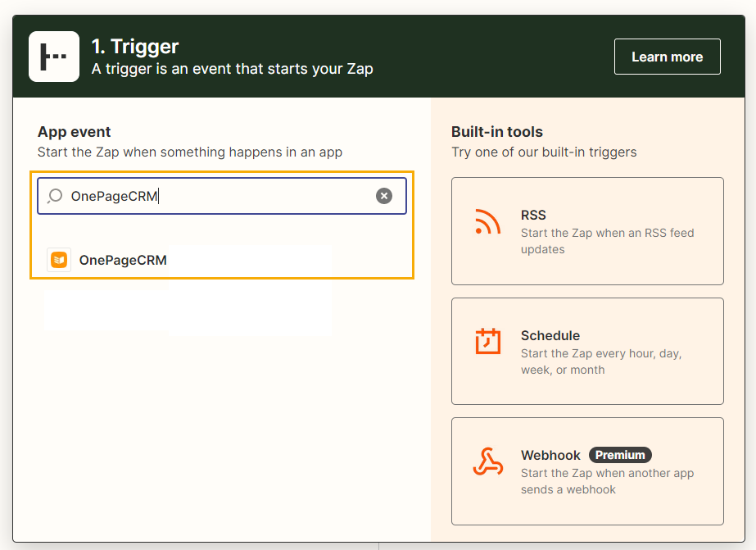The image size is (756, 550).
Task: Click the orange OnePageCRM app icon
Action: [59, 260]
